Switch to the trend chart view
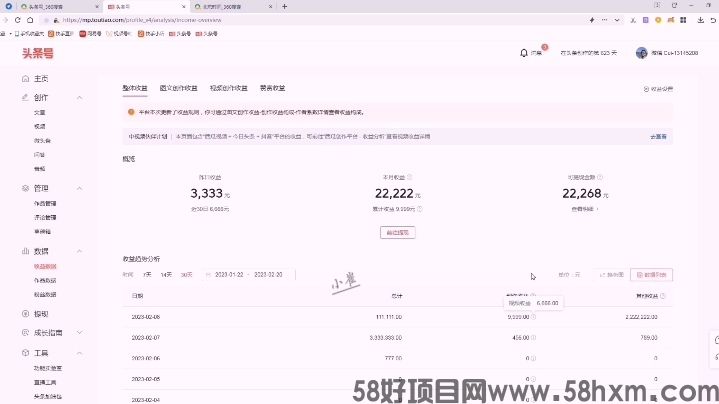 click(612, 275)
